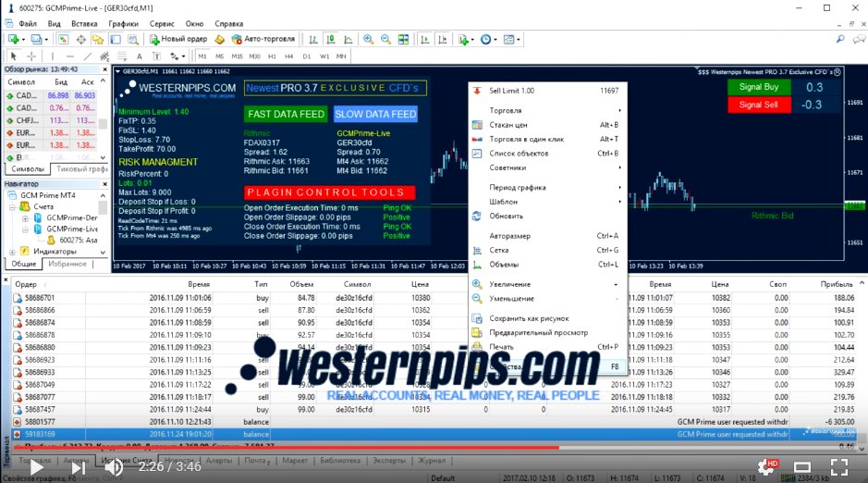Toggle the Navigator star-folder icon
This screenshot has height=483, width=868.
point(98,40)
